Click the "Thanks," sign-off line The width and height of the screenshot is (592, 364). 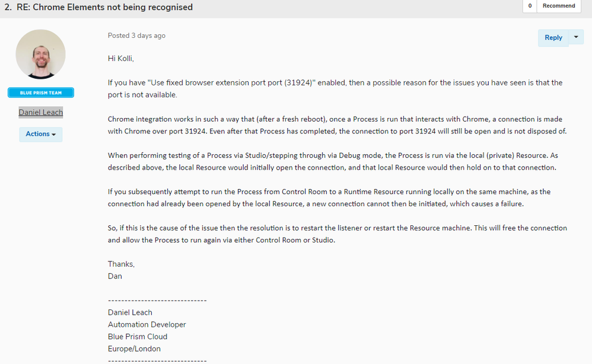pyautogui.click(x=121, y=264)
